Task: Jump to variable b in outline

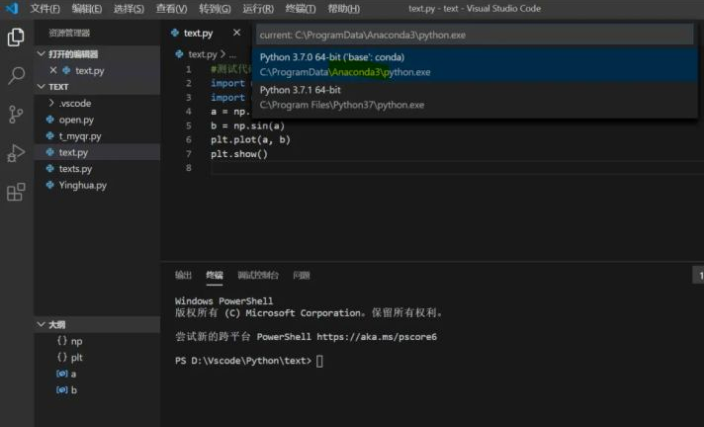Action: pos(97,390)
